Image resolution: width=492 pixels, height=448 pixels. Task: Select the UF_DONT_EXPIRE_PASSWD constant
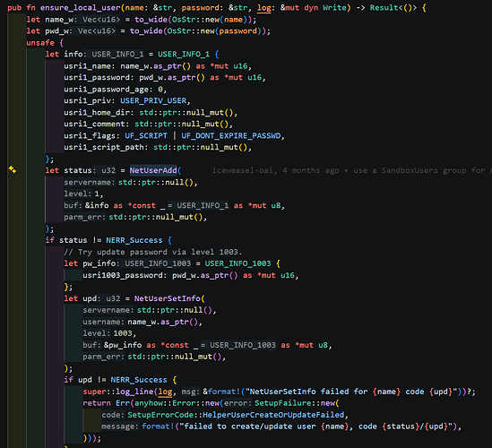230,136
